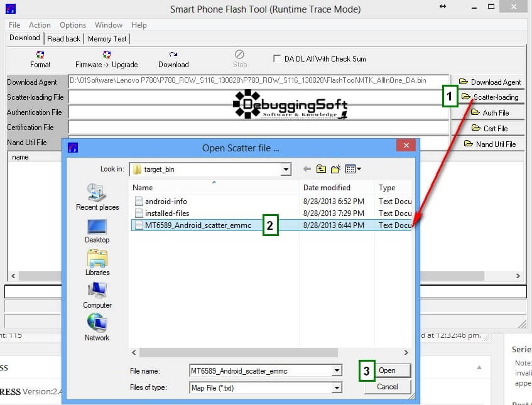
Task: Expand the File name dropdown arrow
Action: [337, 370]
